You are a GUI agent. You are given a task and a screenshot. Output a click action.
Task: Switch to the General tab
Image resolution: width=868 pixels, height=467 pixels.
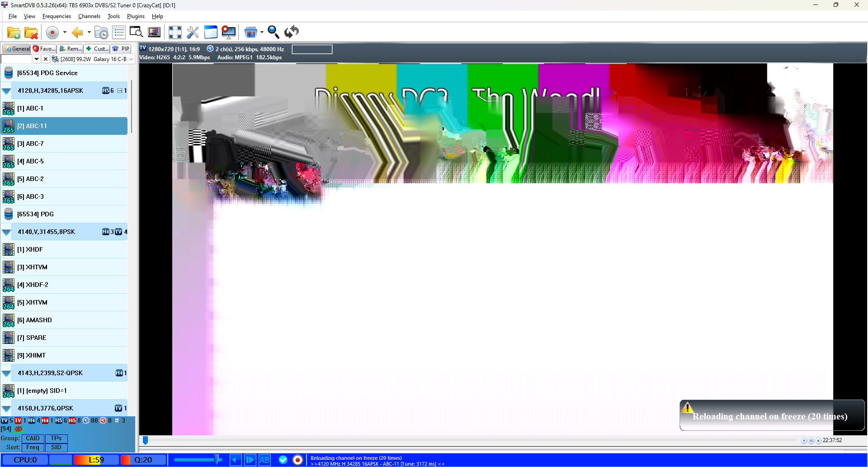17,49
